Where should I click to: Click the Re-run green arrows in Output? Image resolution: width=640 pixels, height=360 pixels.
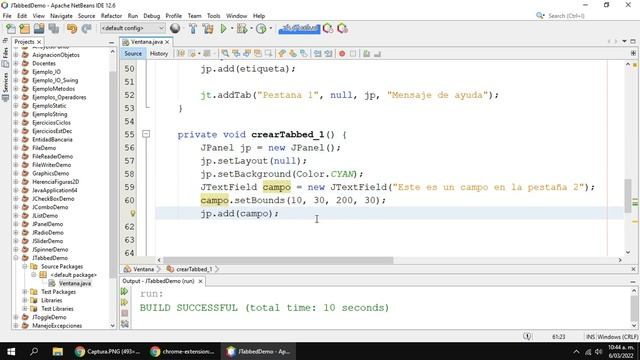click(x=124, y=291)
